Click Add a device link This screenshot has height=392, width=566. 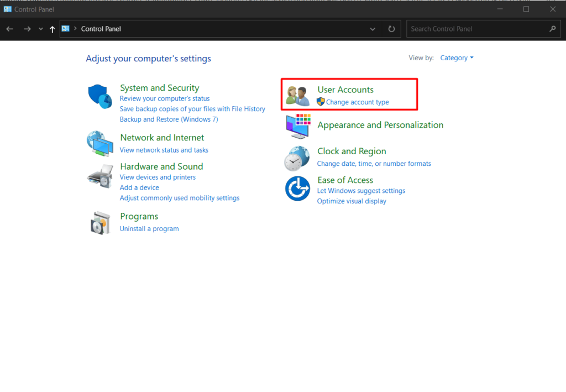point(139,187)
